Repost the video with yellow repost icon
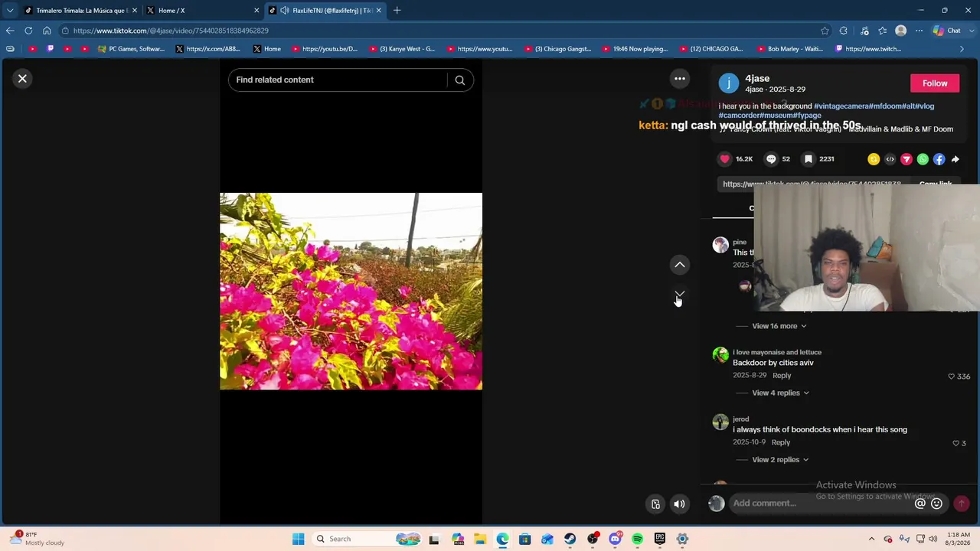 click(x=874, y=159)
